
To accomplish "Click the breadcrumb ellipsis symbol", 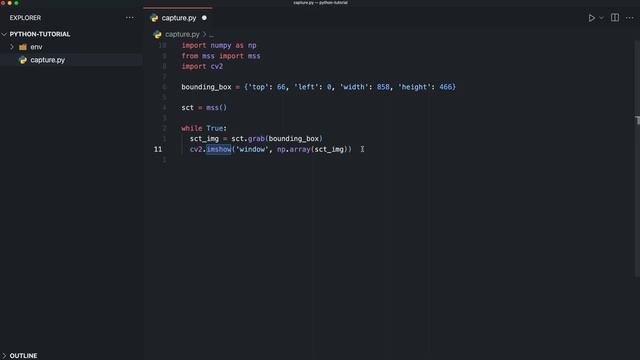I will coord(211,35).
